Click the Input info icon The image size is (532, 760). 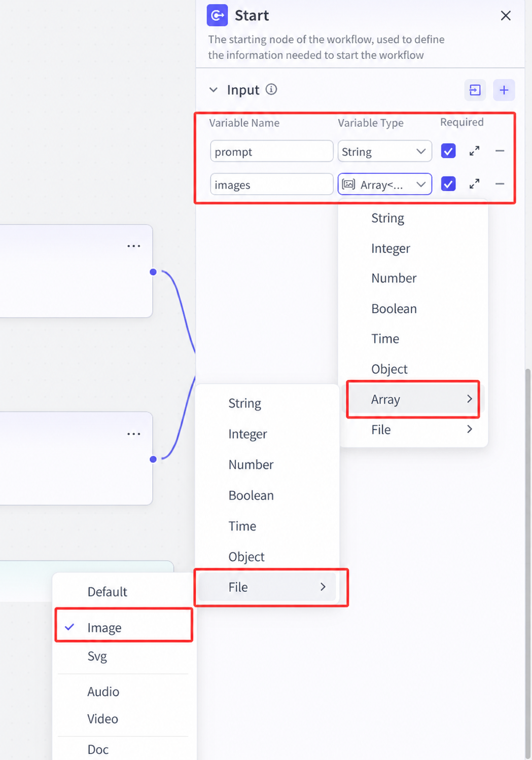271,90
